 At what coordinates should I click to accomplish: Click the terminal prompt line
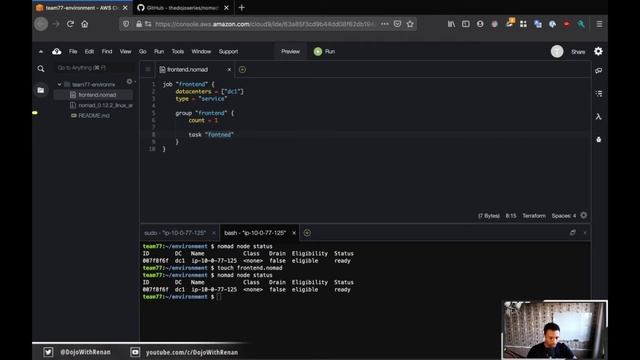pyautogui.click(x=182, y=297)
